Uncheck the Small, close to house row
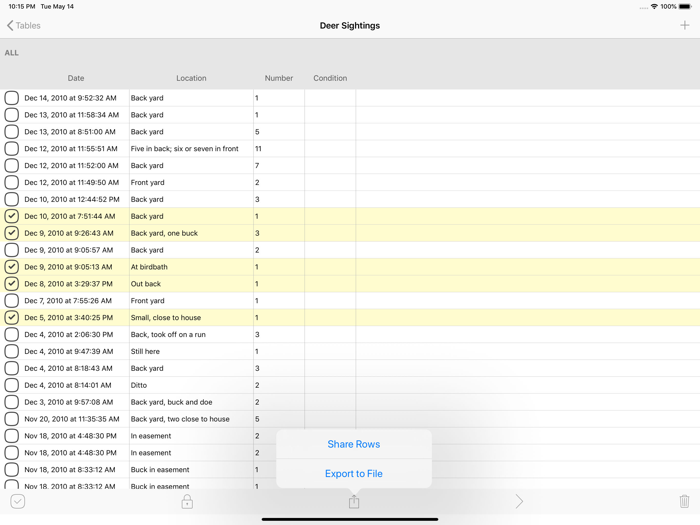700x525 pixels. click(12, 317)
